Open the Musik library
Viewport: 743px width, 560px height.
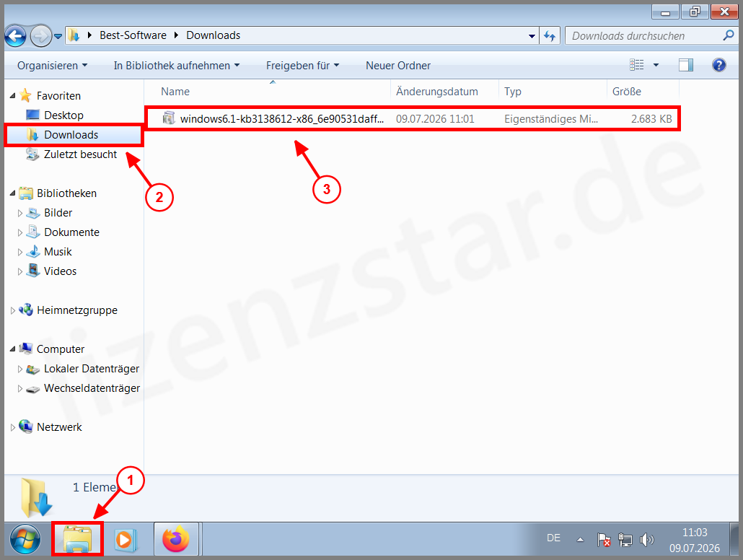(58, 251)
